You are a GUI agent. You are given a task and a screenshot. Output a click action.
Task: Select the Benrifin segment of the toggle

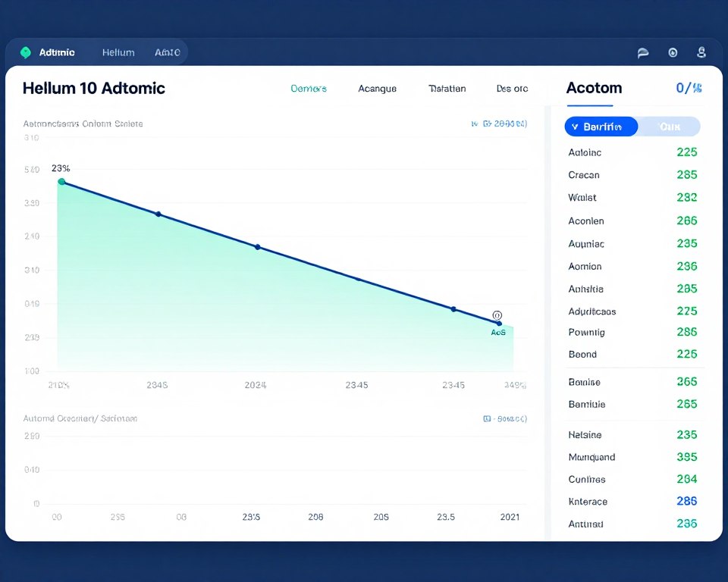click(x=601, y=127)
